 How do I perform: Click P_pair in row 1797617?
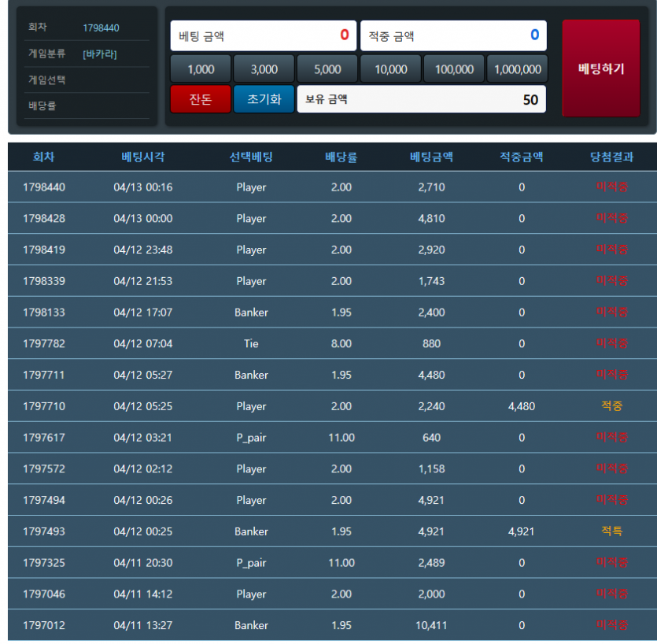(251, 438)
